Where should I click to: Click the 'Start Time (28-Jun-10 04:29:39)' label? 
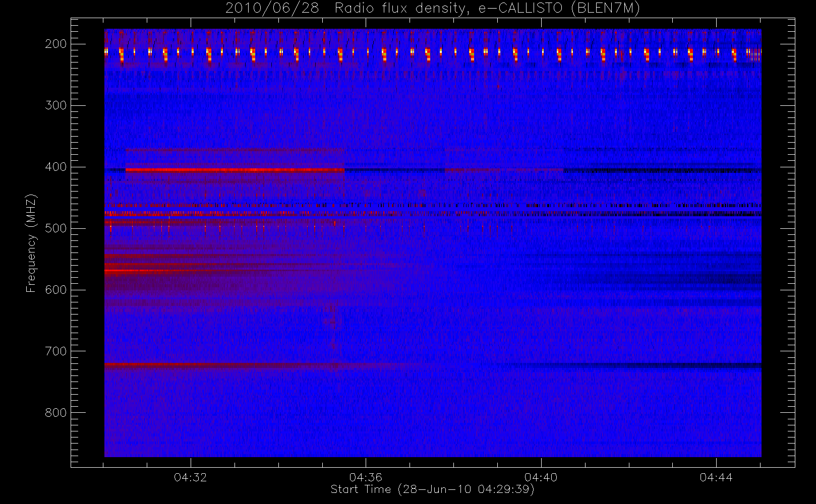coord(432,489)
